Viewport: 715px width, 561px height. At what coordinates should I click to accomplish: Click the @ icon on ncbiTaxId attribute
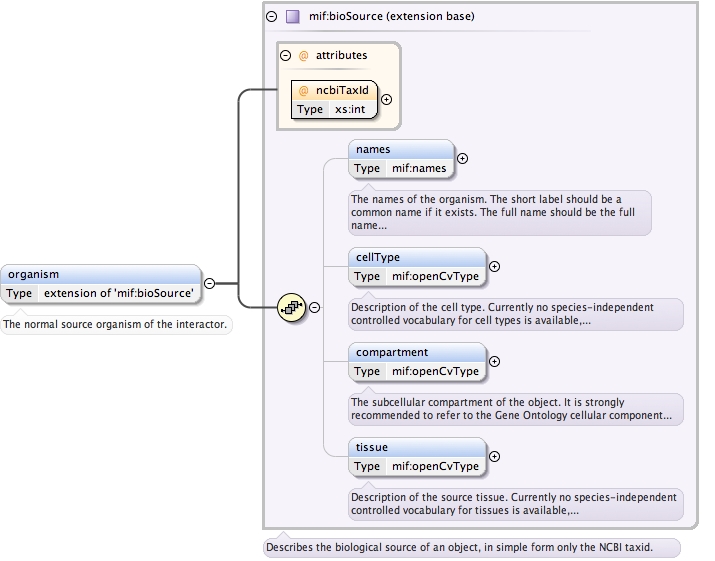304,90
